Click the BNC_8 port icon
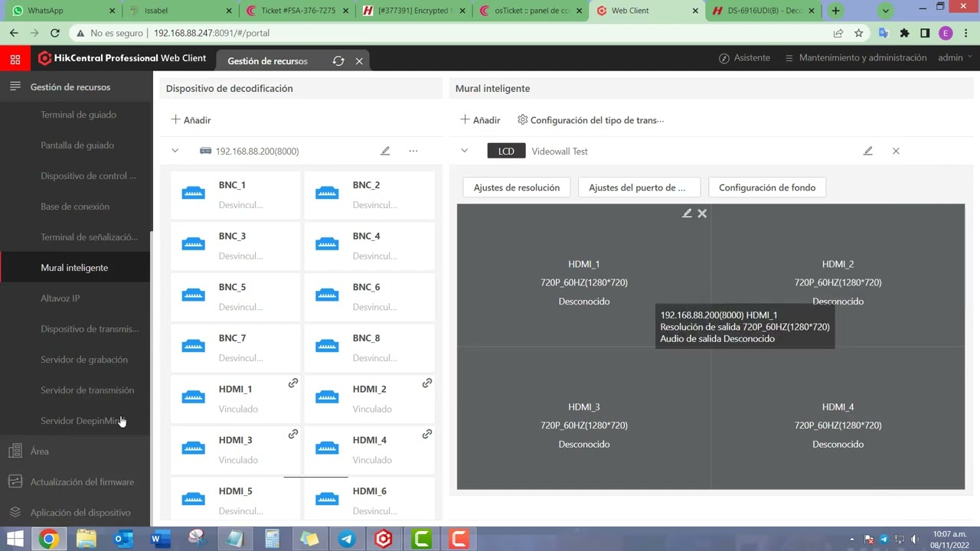This screenshot has height=551, width=980. [x=327, y=346]
